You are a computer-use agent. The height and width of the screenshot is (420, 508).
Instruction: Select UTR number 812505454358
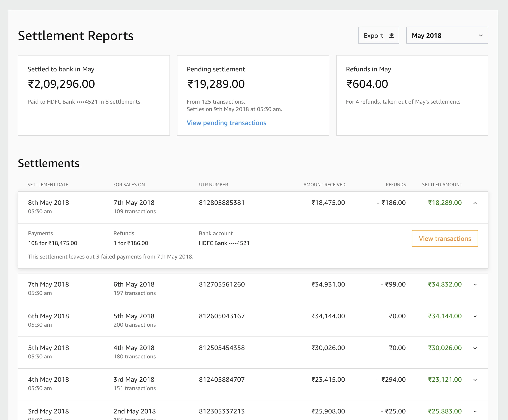pyautogui.click(x=222, y=347)
